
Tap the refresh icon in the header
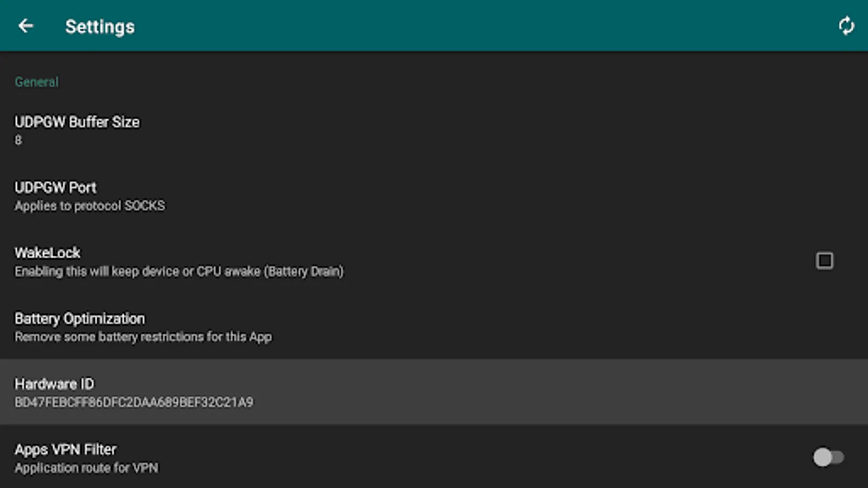click(x=846, y=26)
